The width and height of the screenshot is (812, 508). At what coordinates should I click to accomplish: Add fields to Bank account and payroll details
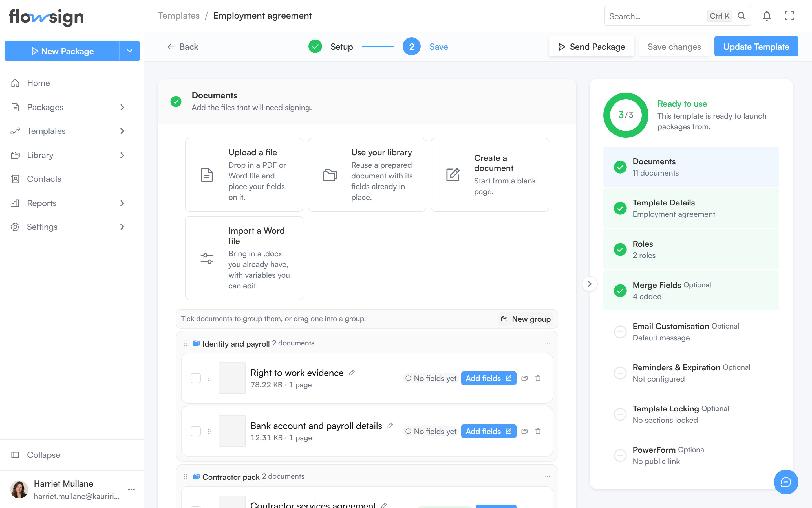(489, 432)
